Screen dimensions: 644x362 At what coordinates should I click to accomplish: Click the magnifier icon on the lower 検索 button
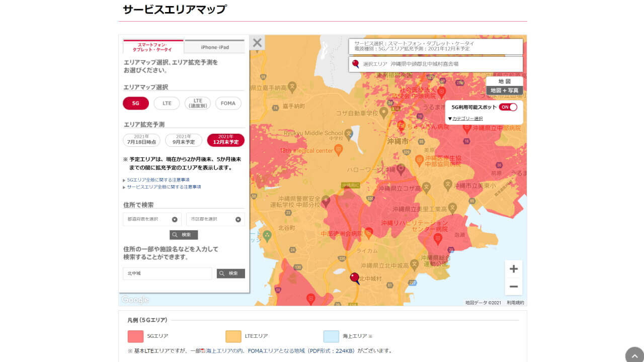pos(221,273)
